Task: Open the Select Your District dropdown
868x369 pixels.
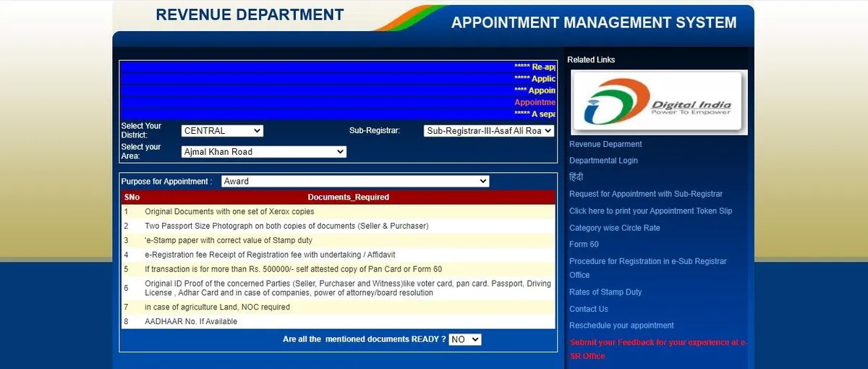Action: (222, 131)
